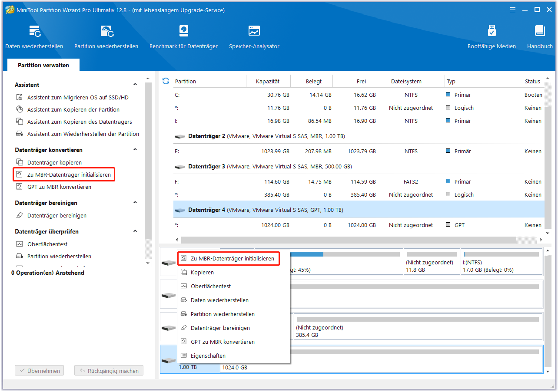The width and height of the screenshot is (558, 392).
Task: Select the 385.40 GB unallocated row
Action: pos(359,195)
